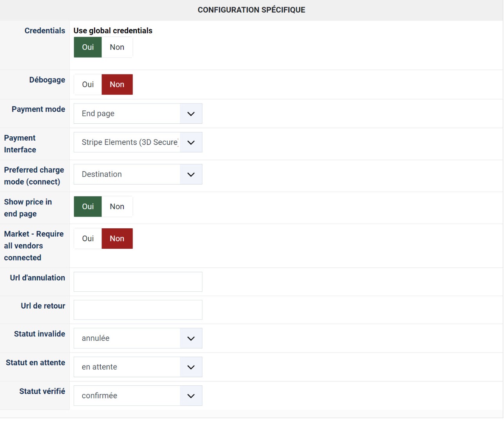Screen dimensions: 504x423
Task: Click the Url d'annulation text field
Action: tap(138, 282)
